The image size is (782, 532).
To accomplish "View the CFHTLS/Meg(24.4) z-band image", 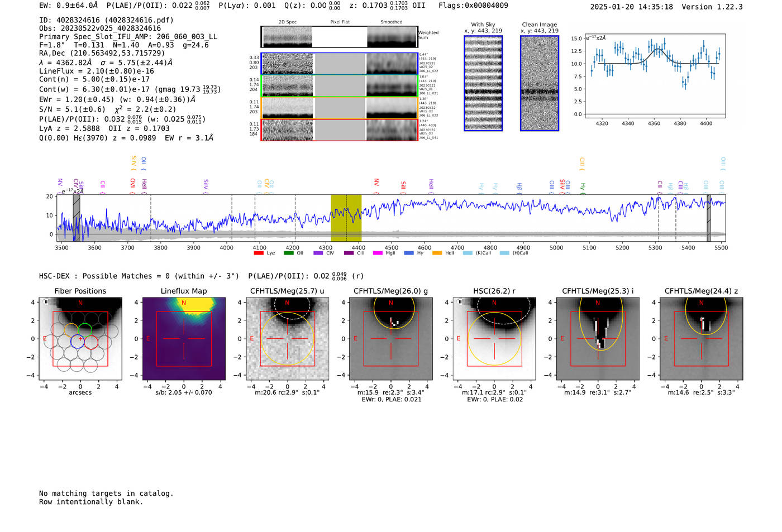I will (x=702, y=339).
